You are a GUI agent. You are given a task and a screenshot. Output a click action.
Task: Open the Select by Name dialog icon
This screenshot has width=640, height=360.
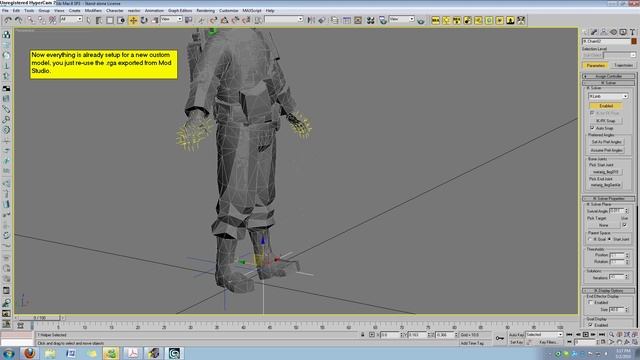tap(99, 20)
